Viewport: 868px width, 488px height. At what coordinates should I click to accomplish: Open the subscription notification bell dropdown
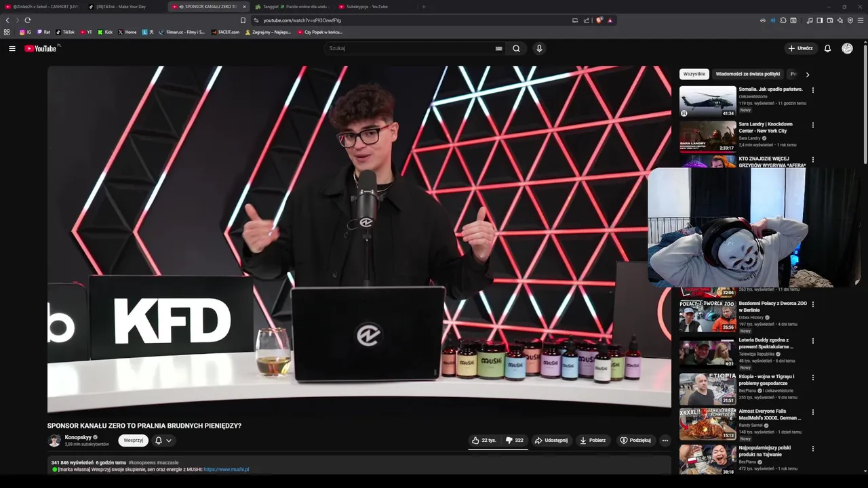click(x=163, y=440)
